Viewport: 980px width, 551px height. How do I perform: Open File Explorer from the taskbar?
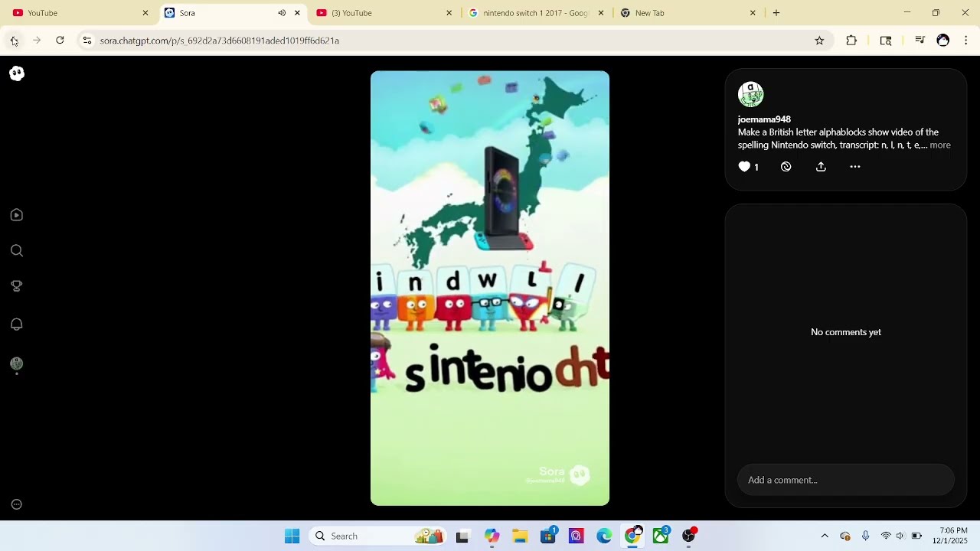pyautogui.click(x=520, y=536)
